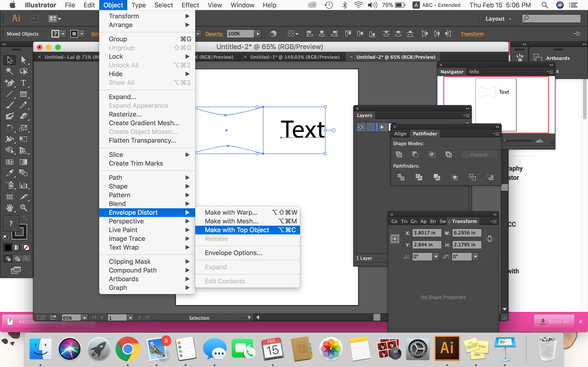Select the Magic Wand tool
This screenshot has width=588, height=367.
coord(9,71)
